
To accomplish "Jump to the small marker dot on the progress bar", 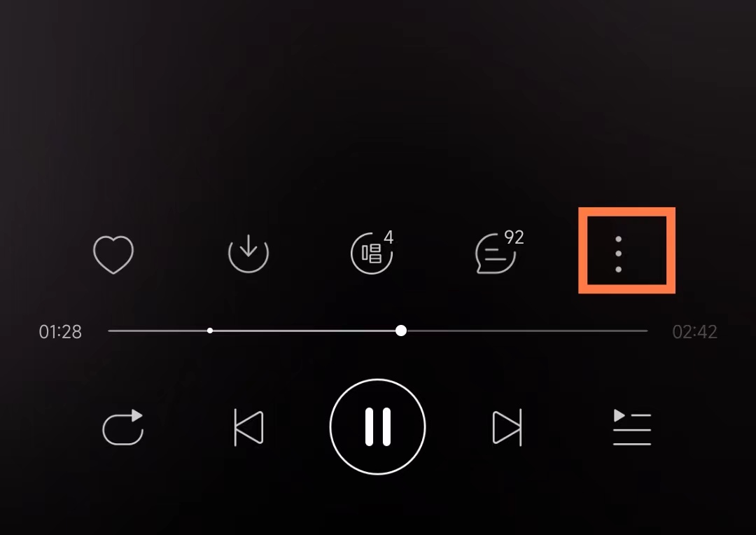I will 210,331.
